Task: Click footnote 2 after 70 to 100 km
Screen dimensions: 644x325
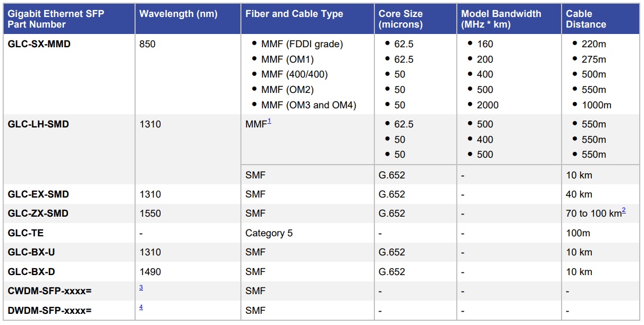Action: pos(624,211)
